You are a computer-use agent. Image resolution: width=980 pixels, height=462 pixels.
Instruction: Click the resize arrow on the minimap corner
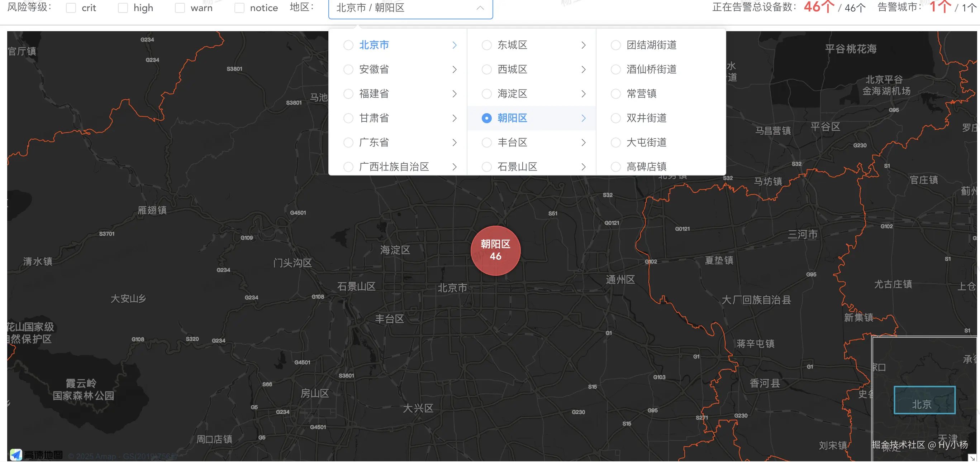pos(972,457)
